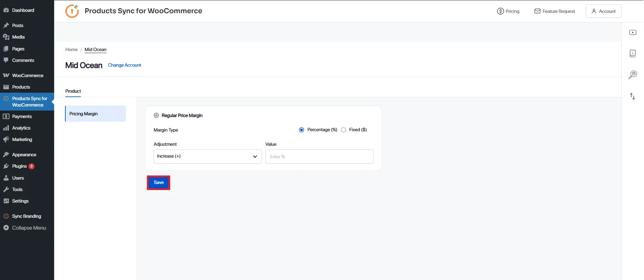Click the Settings sliders icon
The image size is (644, 280).
coord(6,201)
